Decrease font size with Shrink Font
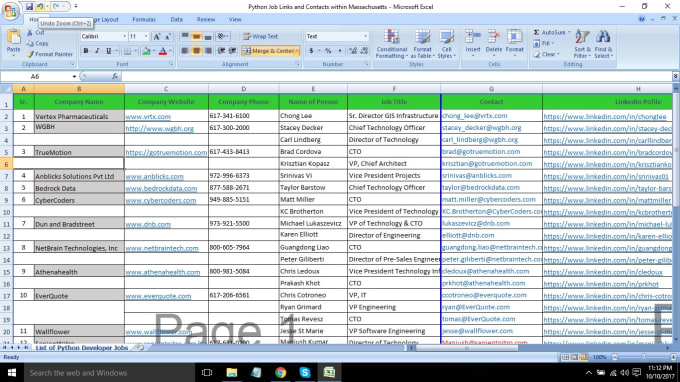The width and height of the screenshot is (680, 382). pos(168,36)
